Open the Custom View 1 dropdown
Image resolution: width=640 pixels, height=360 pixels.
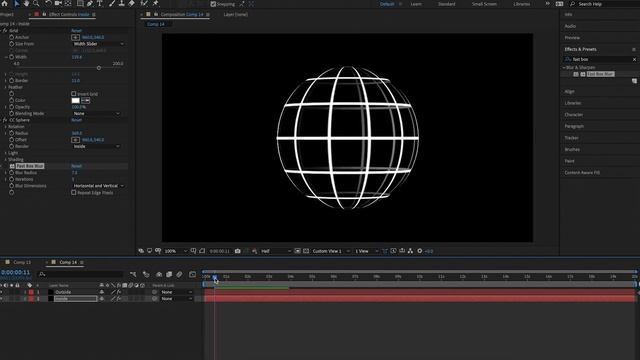click(331, 251)
